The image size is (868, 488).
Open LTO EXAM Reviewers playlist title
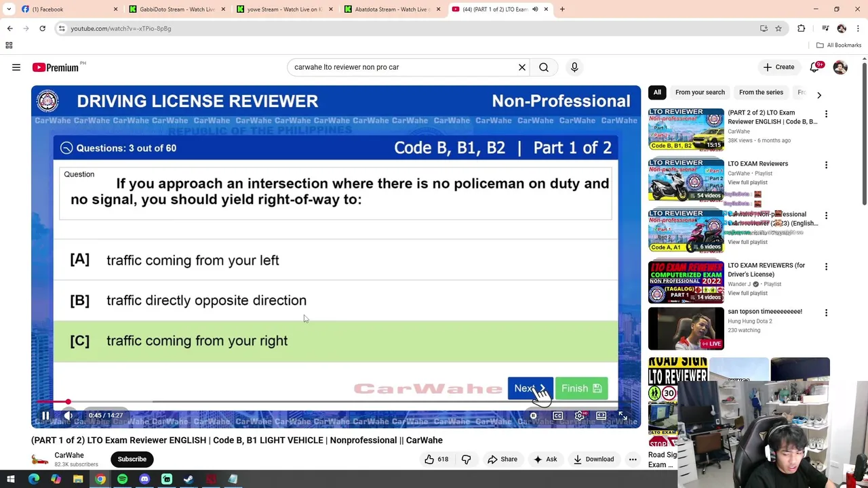tap(757, 163)
